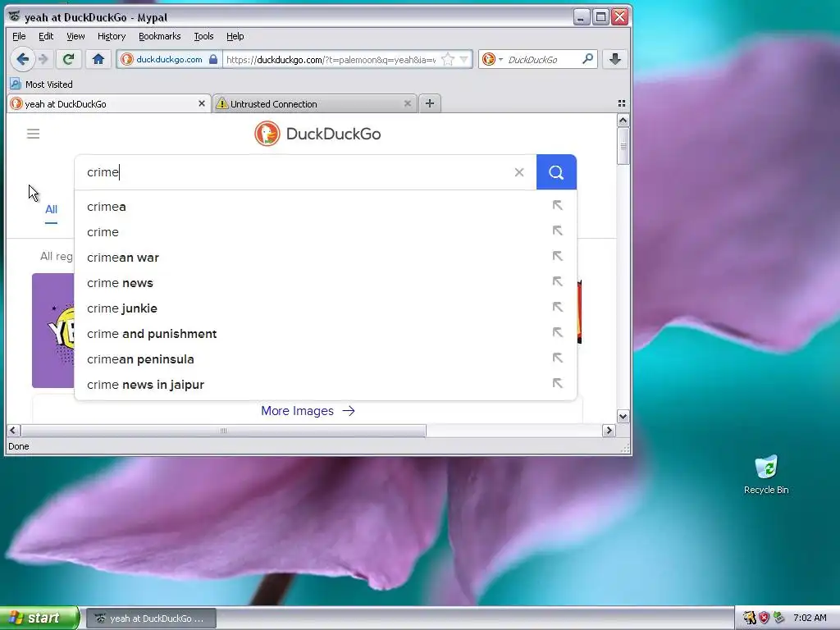Click the DuckDuckGo logo

click(317, 134)
